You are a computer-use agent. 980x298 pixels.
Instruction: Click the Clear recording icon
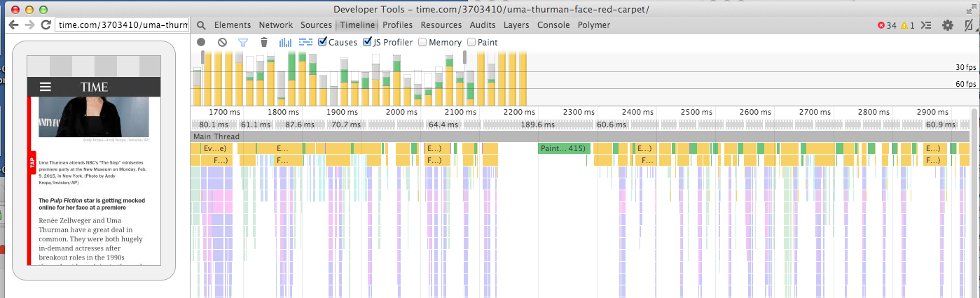222,43
